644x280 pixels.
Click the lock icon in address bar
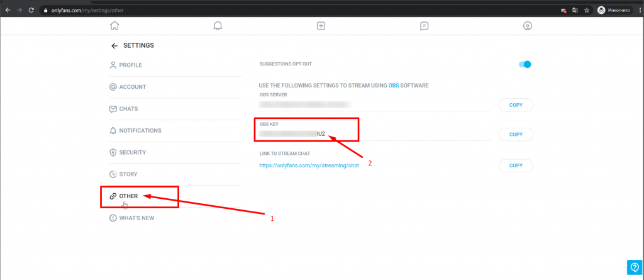pos(45,10)
